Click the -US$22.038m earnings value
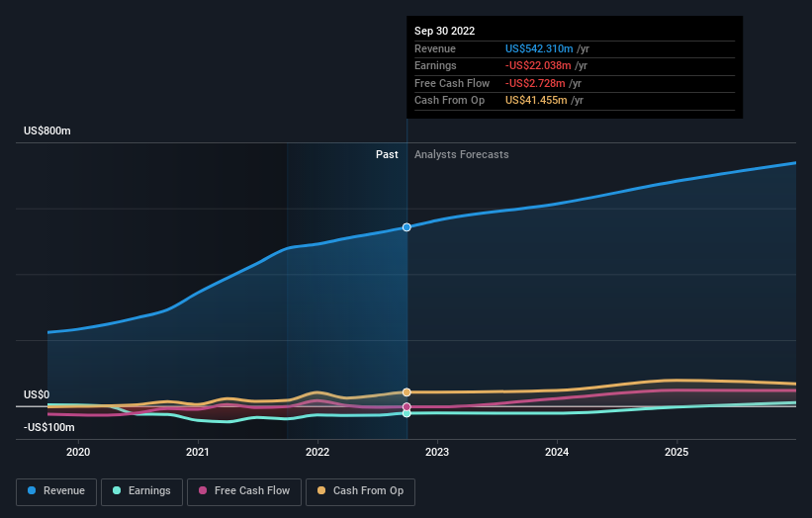The image size is (812, 518). (x=538, y=65)
